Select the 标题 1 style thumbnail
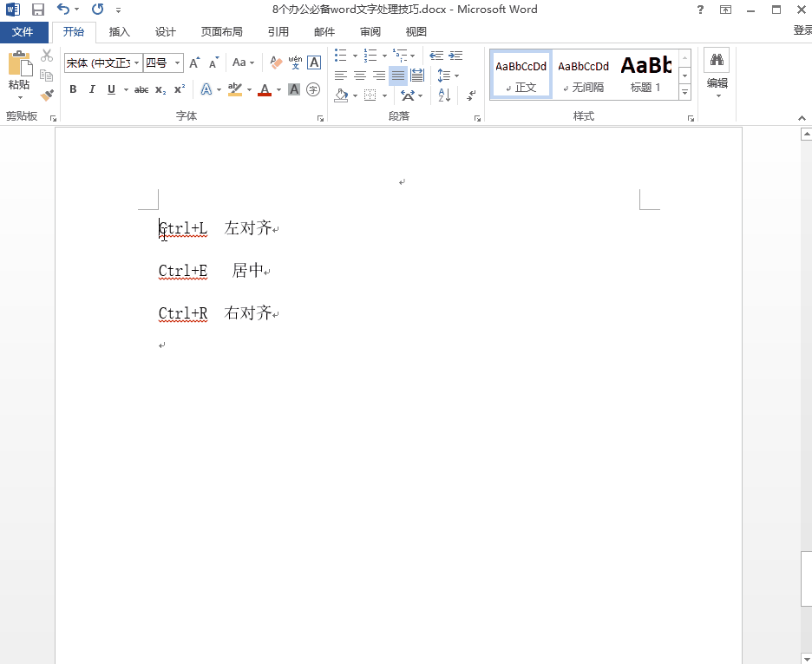The image size is (812, 664). 645,74
